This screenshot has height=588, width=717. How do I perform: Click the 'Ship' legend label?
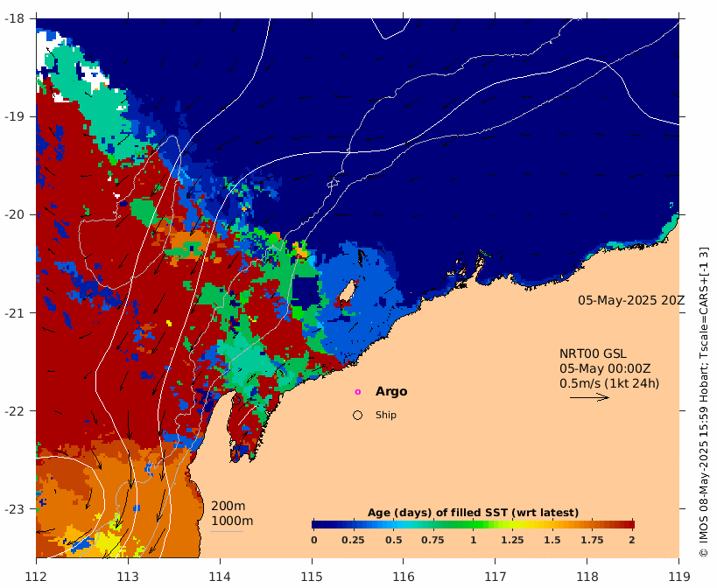(386, 415)
